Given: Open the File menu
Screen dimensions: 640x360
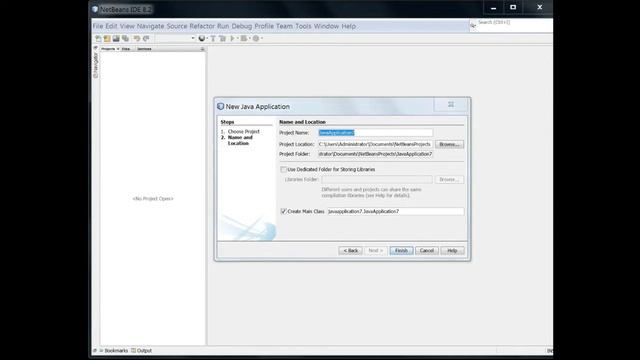Looking at the screenshot, I should [98, 26].
